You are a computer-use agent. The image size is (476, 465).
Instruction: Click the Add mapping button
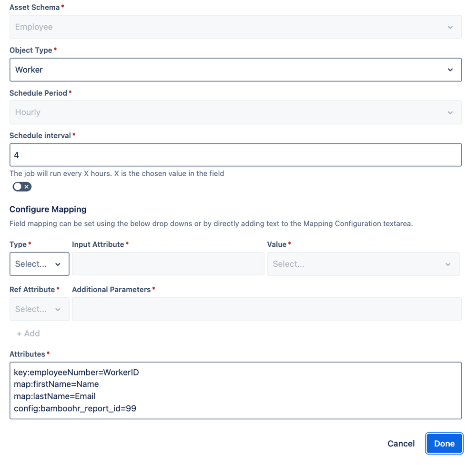(28, 334)
